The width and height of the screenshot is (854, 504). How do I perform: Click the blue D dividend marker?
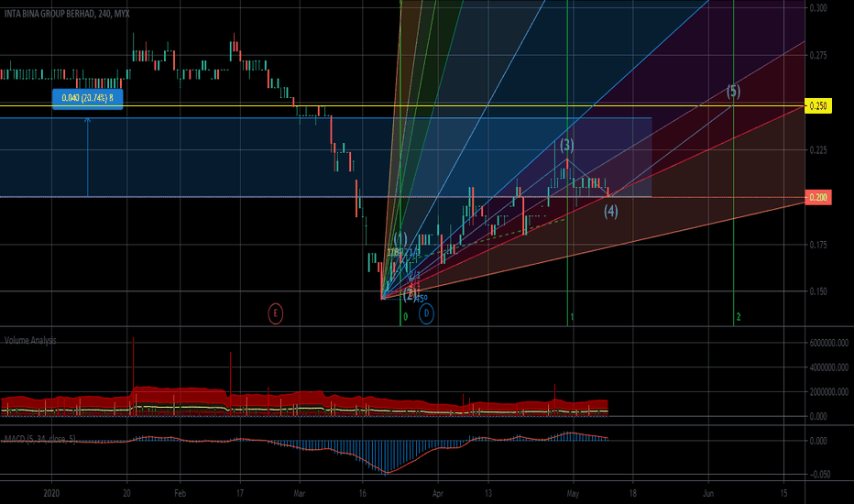pos(426,313)
